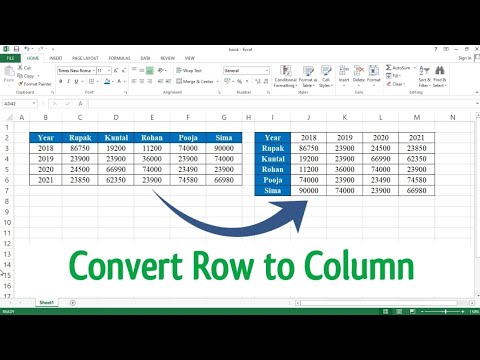The width and height of the screenshot is (480, 360).
Task: Open Format as Table gallery
Action: click(308, 76)
